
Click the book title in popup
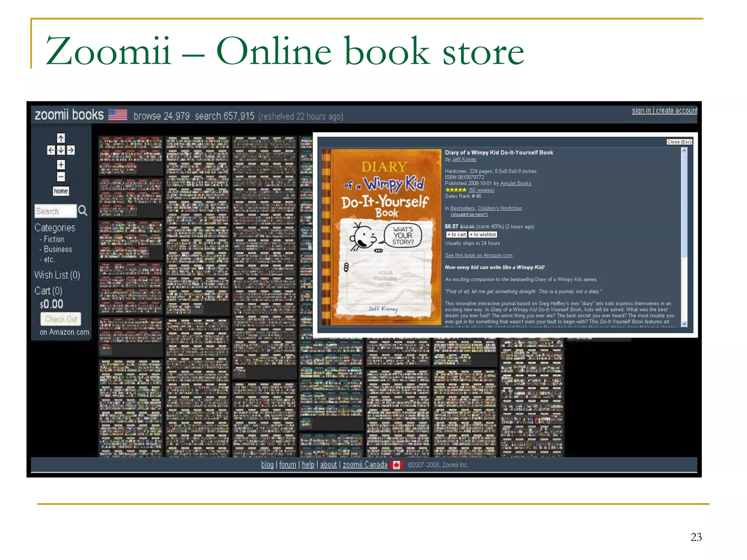(x=499, y=152)
